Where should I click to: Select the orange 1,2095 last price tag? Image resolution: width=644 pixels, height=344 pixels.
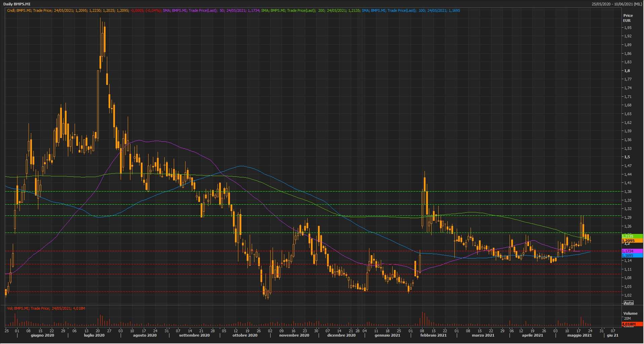632,241
